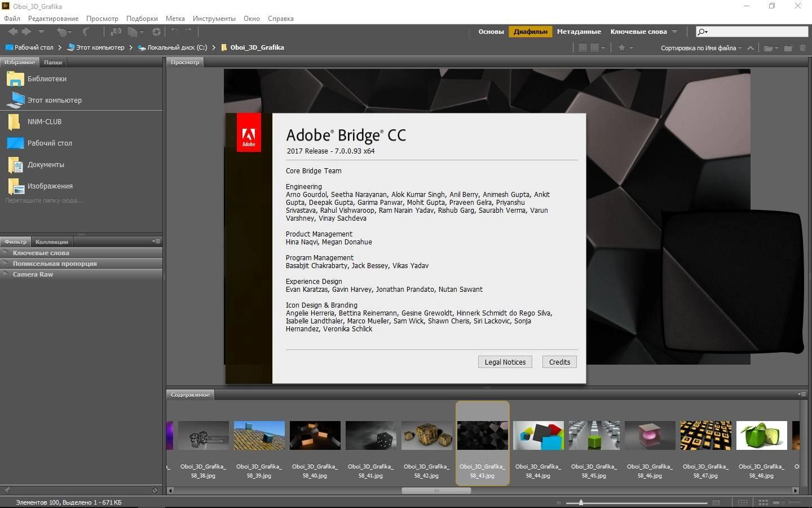812x508 pixels.
Task: Switch to the Коллекции tab
Action: [x=52, y=242]
